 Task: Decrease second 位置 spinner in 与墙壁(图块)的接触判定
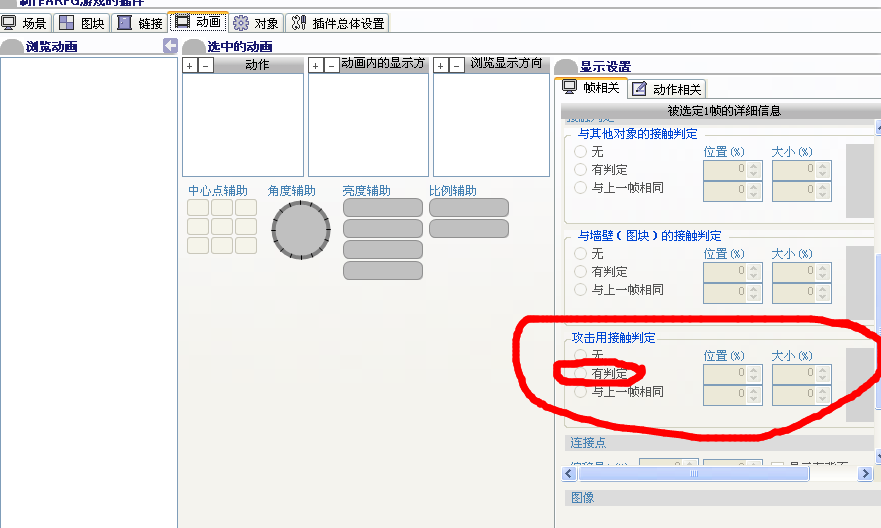tap(754, 298)
